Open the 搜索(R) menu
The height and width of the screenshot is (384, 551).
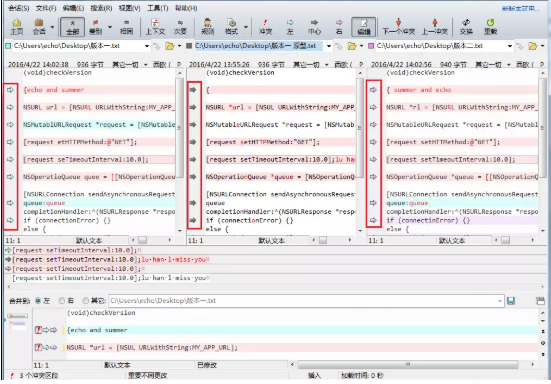coord(102,8)
